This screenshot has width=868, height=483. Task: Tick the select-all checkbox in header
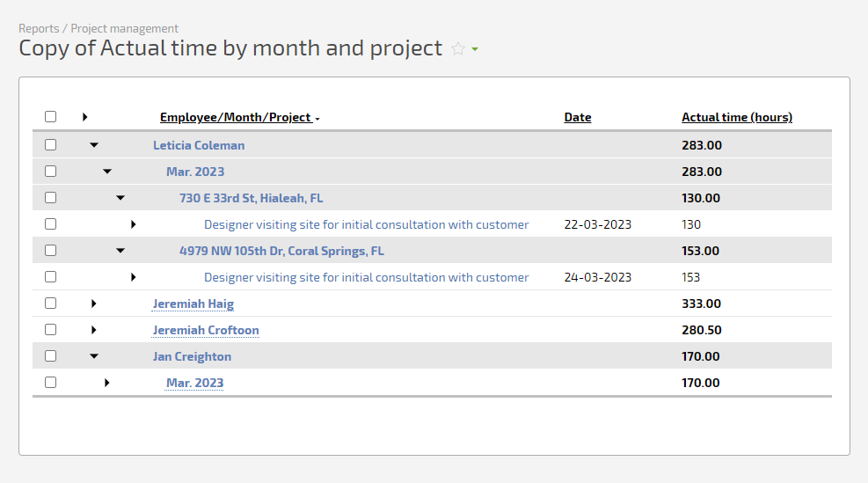tap(50, 116)
